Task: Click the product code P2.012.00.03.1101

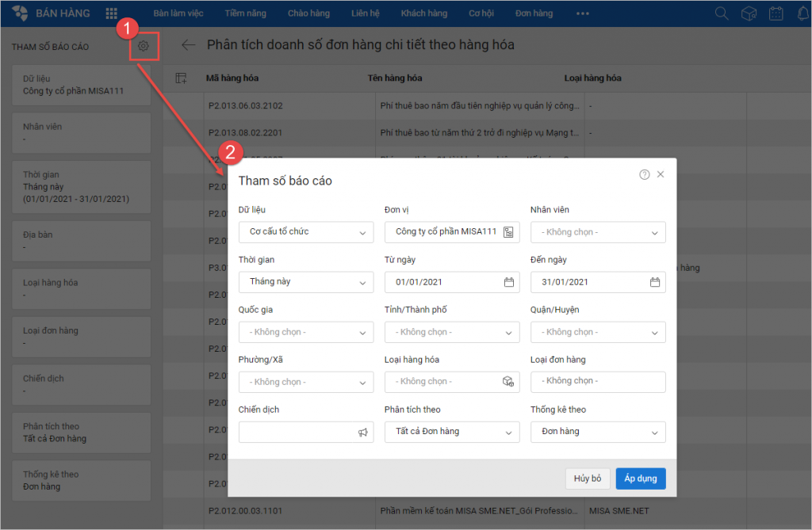Action: (246, 511)
